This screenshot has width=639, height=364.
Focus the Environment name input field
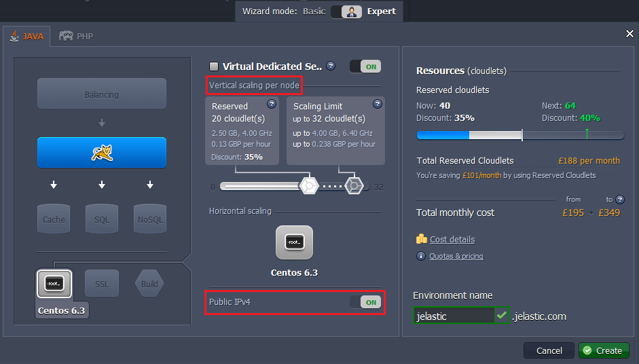coord(454,316)
